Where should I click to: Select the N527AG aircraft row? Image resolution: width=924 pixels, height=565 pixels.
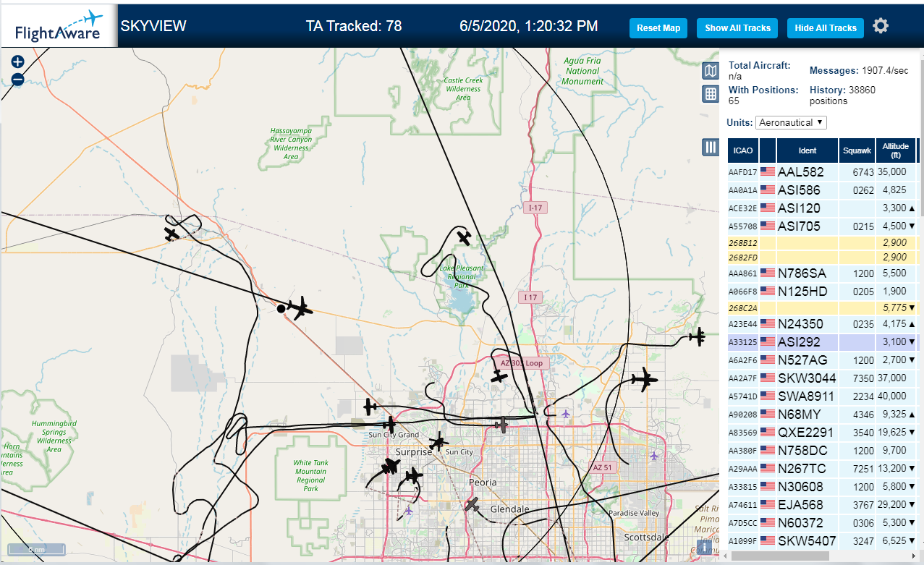click(x=824, y=360)
